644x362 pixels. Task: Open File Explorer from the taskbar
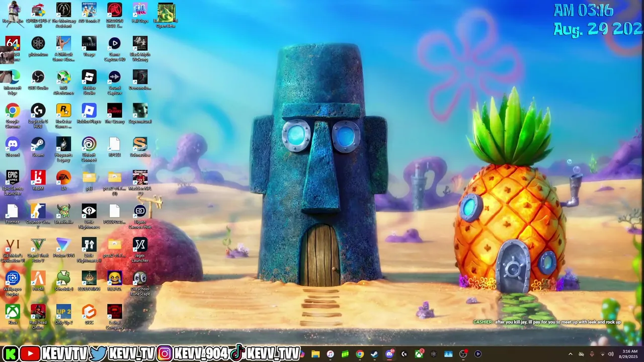tap(315, 354)
